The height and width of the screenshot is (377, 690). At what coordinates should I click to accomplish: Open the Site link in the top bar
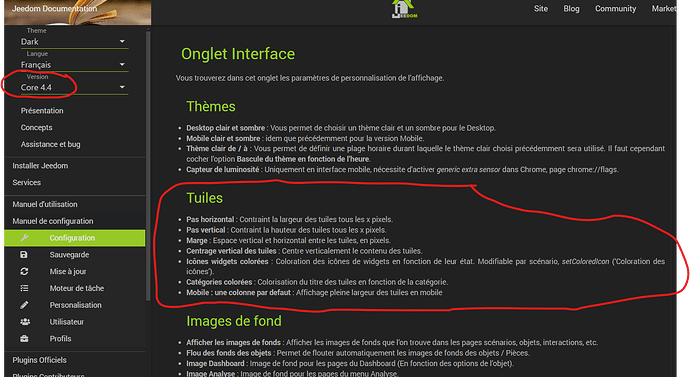[x=541, y=9]
